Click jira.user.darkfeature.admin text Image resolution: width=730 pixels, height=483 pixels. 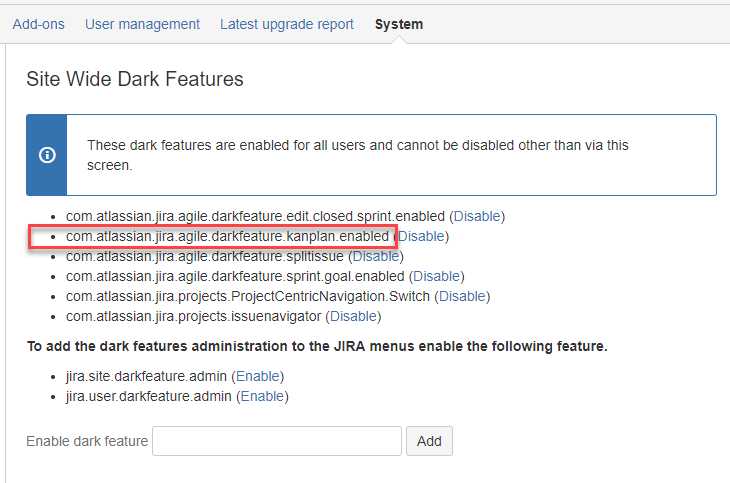point(149,396)
